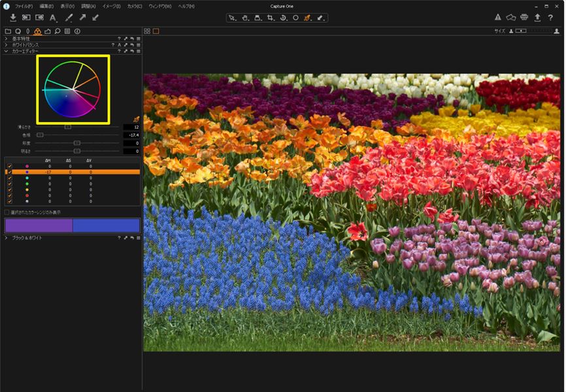Expand the 基本特性 panel

point(6,39)
